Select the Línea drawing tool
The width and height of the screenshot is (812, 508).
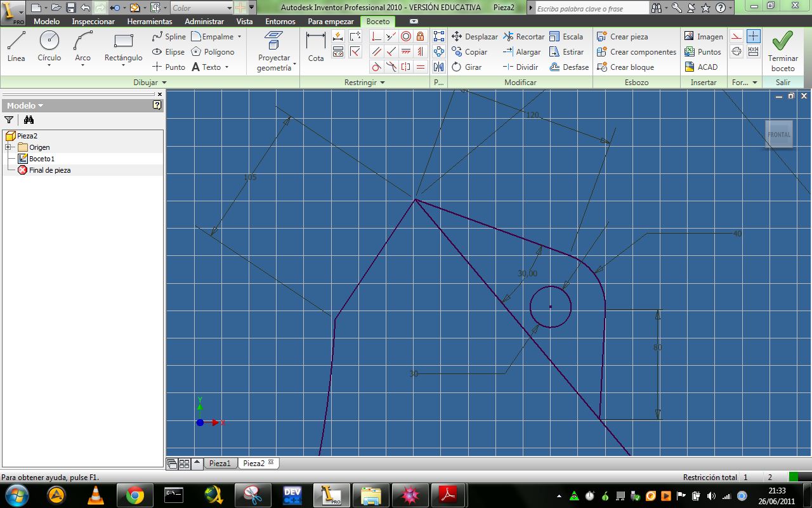tap(16, 48)
